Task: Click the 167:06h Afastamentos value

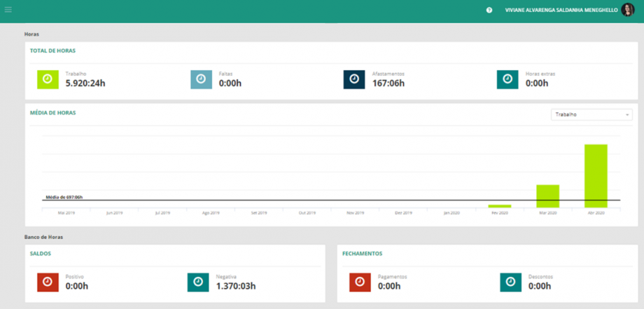Action: tap(388, 83)
